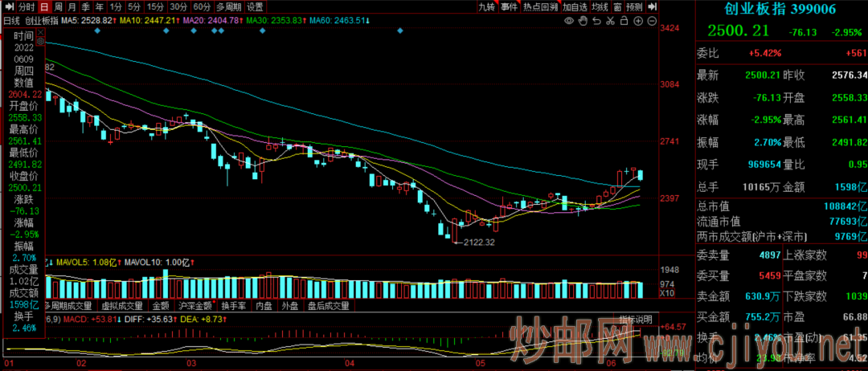
Task: Click the 热点回溯 button
Action: [540, 7]
